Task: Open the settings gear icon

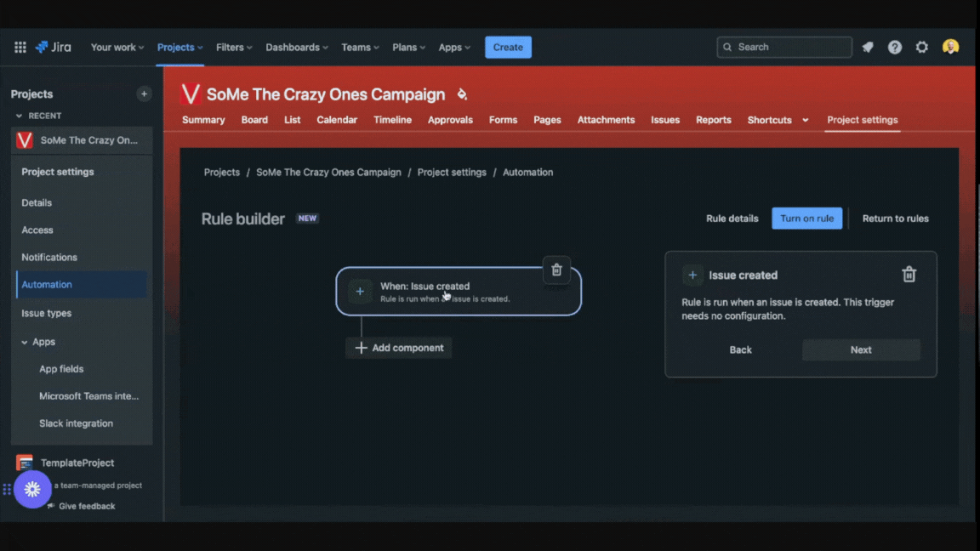Action: 922,47
